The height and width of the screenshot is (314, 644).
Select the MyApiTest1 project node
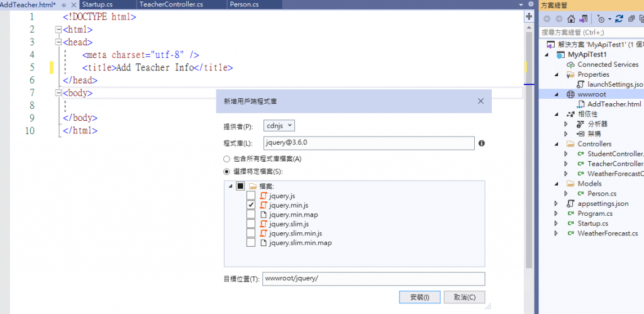click(587, 55)
